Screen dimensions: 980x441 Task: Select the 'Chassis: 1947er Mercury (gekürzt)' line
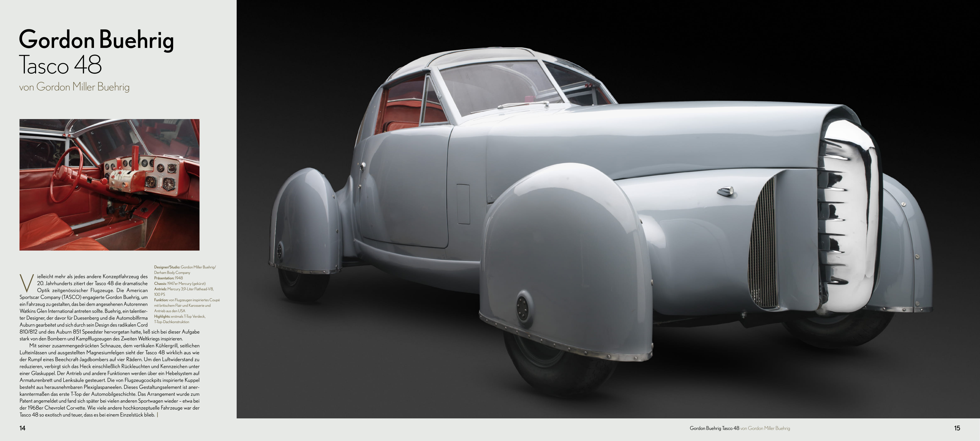[x=180, y=284]
